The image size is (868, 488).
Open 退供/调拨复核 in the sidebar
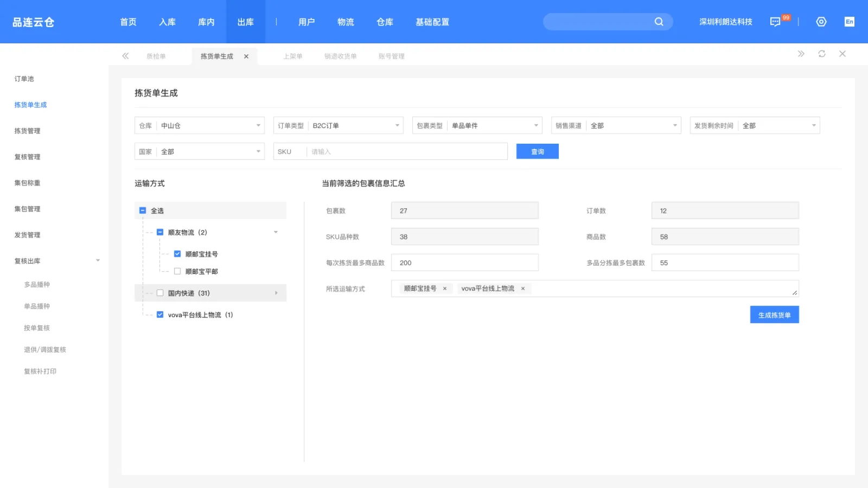pos(45,349)
